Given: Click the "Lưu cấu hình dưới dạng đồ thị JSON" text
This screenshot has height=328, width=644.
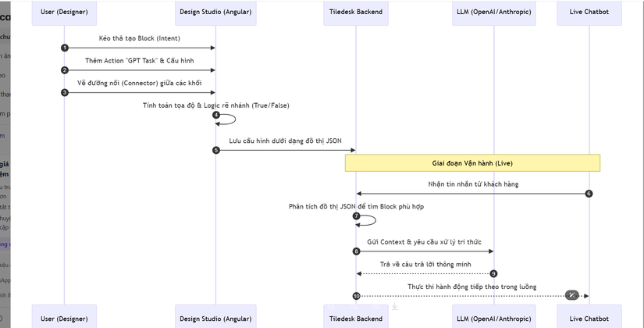Looking at the screenshot, I should 285,141.
